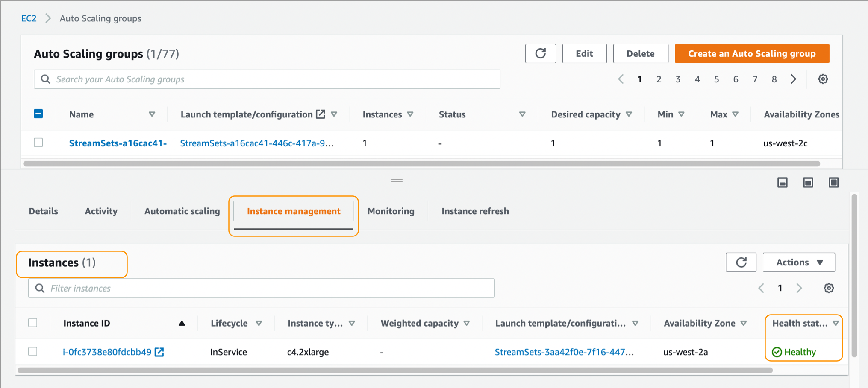Click Create an Auto Scaling group
Image resolution: width=868 pixels, height=388 pixels.
coord(751,53)
